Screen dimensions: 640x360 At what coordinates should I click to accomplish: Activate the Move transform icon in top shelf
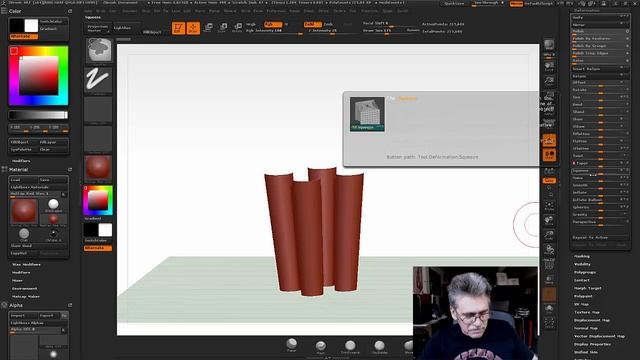[x=208, y=28]
